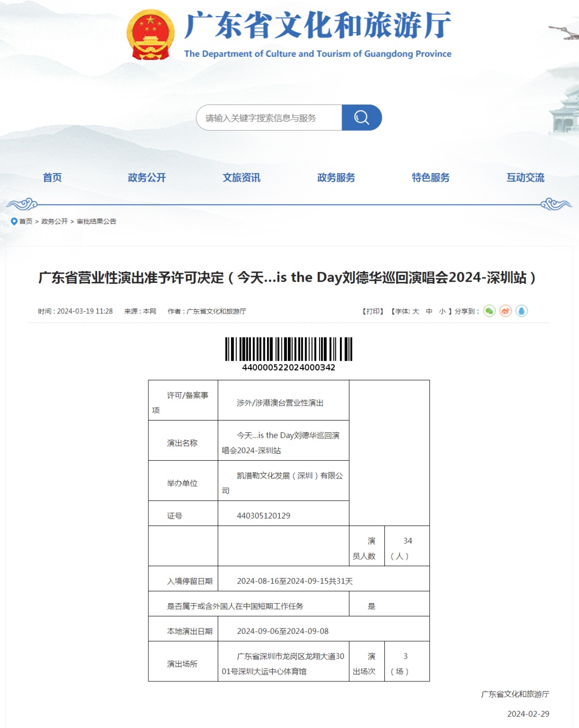The image size is (579, 728).
Task: Click the 证号 label cell
Action: coord(183,513)
